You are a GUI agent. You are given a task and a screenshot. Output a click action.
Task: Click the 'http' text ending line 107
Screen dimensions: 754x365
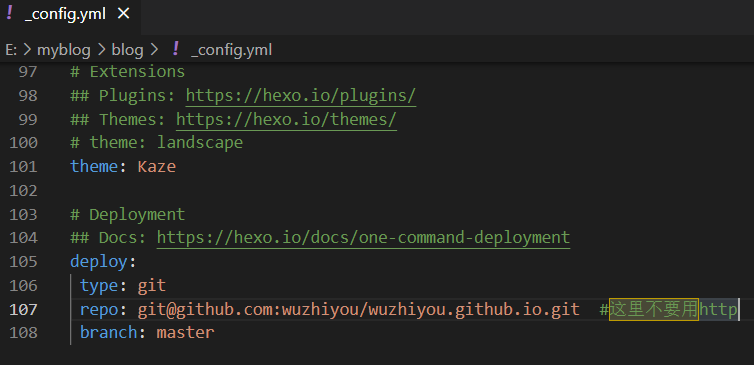click(718, 309)
